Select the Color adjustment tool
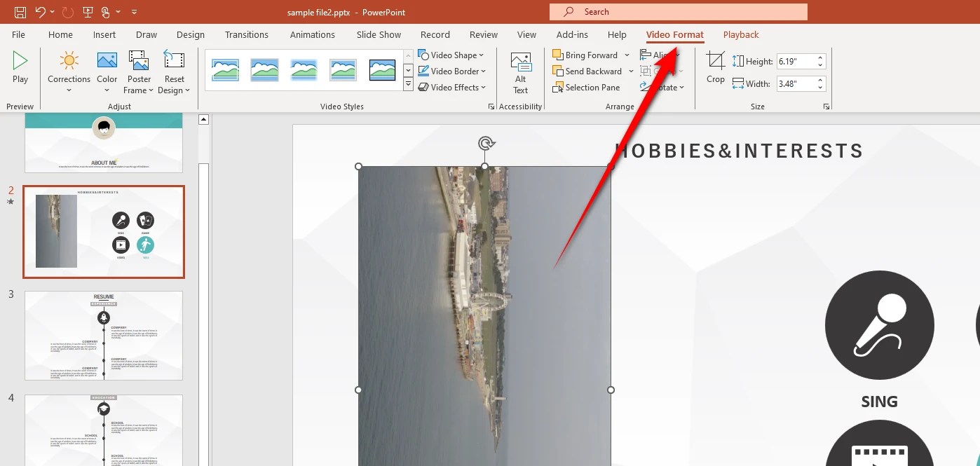Image resolution: width=980 pixels, height=466 pixels. pos(107,70)
